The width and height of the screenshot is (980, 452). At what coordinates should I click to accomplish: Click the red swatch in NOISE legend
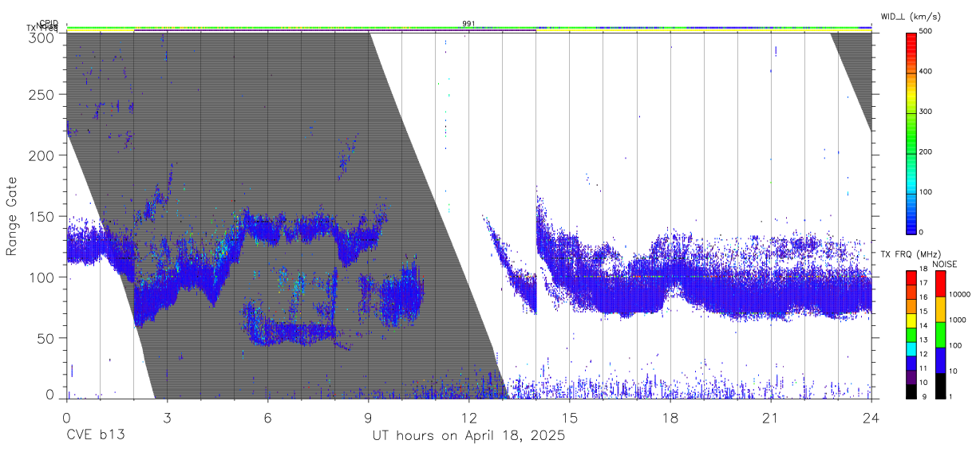pyautogui.click(x=940, y=283)
